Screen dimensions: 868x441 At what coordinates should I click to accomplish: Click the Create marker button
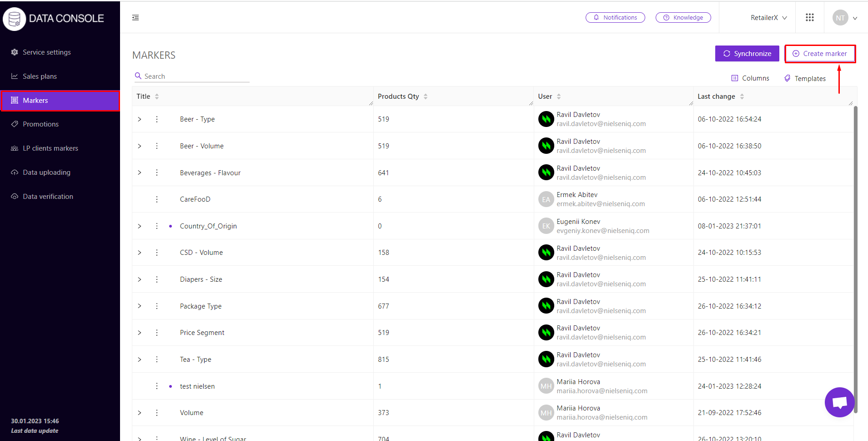(820, 54)
